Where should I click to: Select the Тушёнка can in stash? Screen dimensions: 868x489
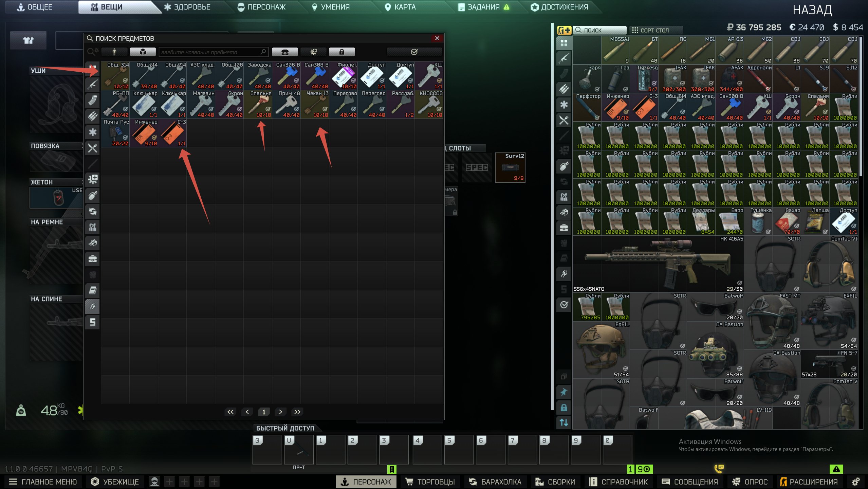pyautogui.click(x=758, y=221)
